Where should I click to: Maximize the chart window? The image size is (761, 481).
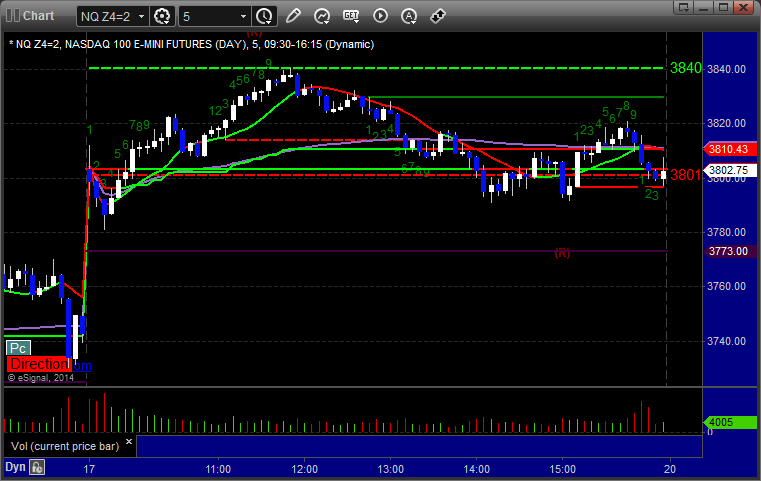[723, 7]
